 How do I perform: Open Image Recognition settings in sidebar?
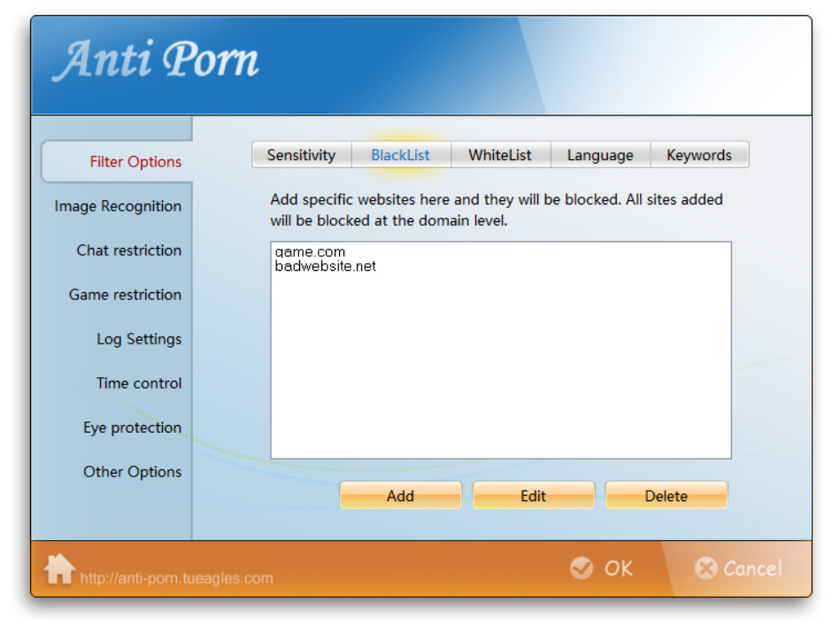pos(118,206)
